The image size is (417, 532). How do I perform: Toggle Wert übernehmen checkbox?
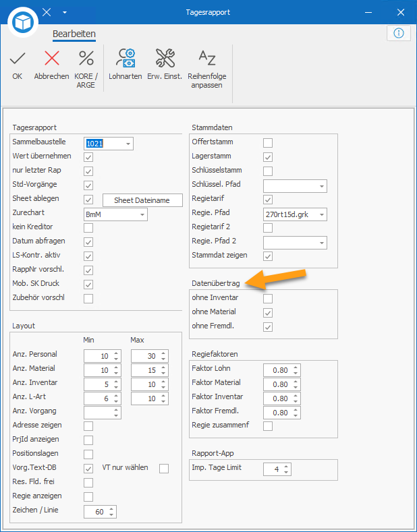[88, 157]
